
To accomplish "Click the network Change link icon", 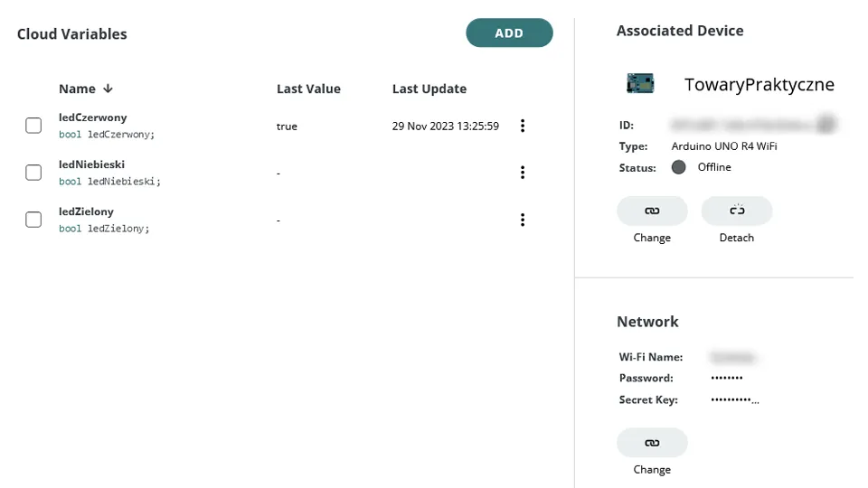I will click(x=652, y=443).
